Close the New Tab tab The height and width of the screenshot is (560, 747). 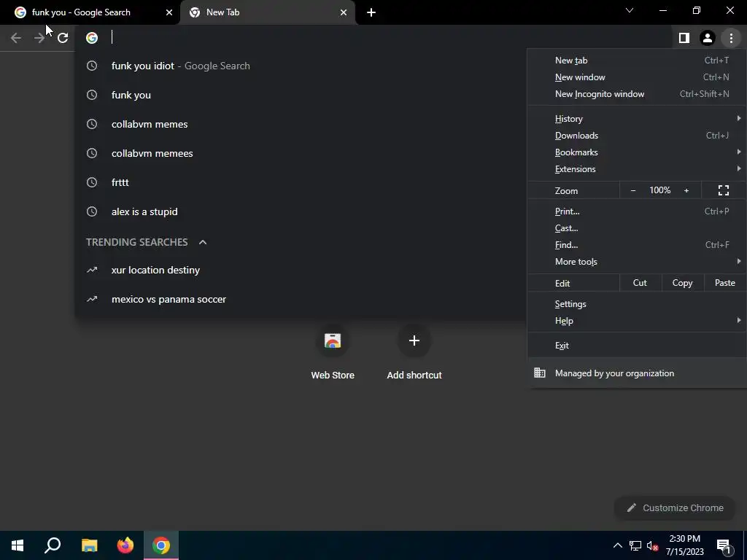point(344,12)
